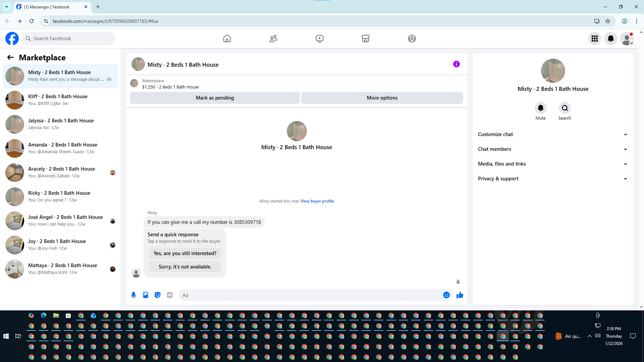The width and height of the screenshot is (644, 362).
Task: Open a new browser tab
Action: pyautogui.click(x=98, y=7)
